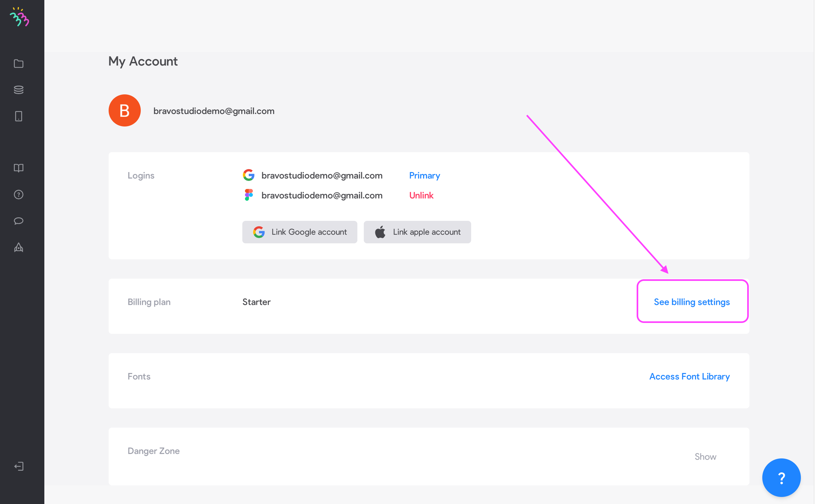The height and width of the screenshot is (504, 815).
Task: Click the logout icon at sidebar bottom
Action: tap(19, 466)
